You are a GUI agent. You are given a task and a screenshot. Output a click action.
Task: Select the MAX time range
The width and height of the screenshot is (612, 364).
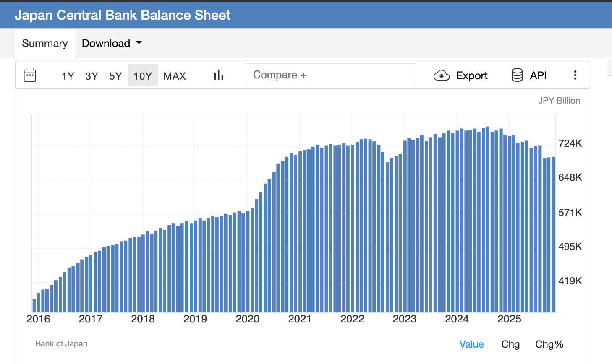(x=175, y=76)
